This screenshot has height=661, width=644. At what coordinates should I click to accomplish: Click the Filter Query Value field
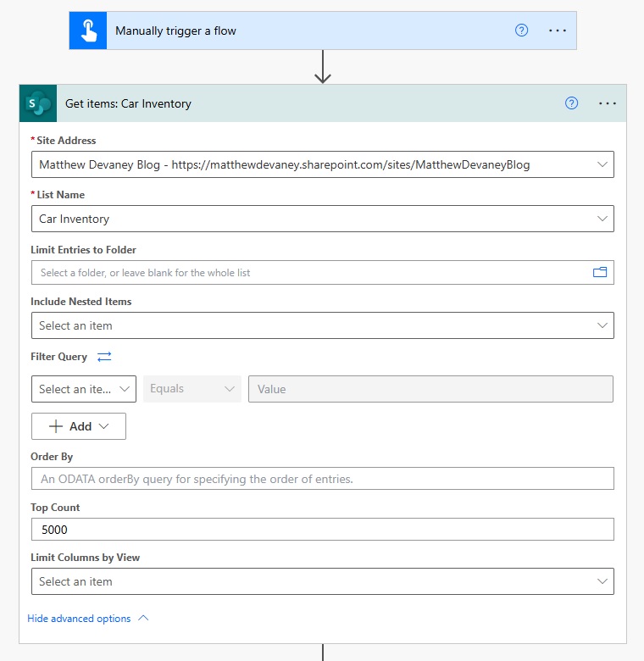click(430, 389)
